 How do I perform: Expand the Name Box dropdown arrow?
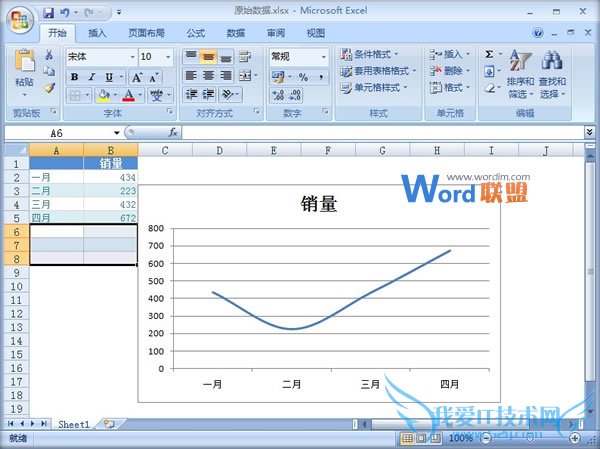click(117, 133)
